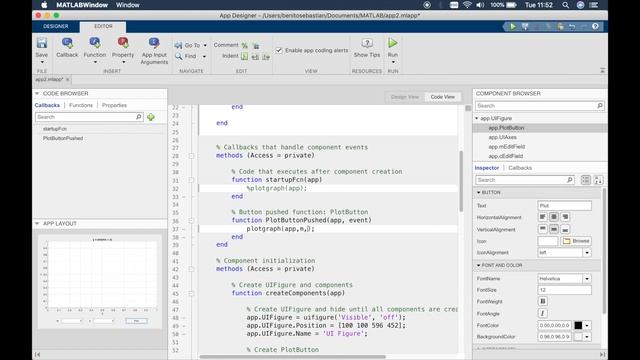The width and height of the screenshot is (640, 360).
Task: Select app.UIAxes in Component Browser
Action: pos(502,137)
